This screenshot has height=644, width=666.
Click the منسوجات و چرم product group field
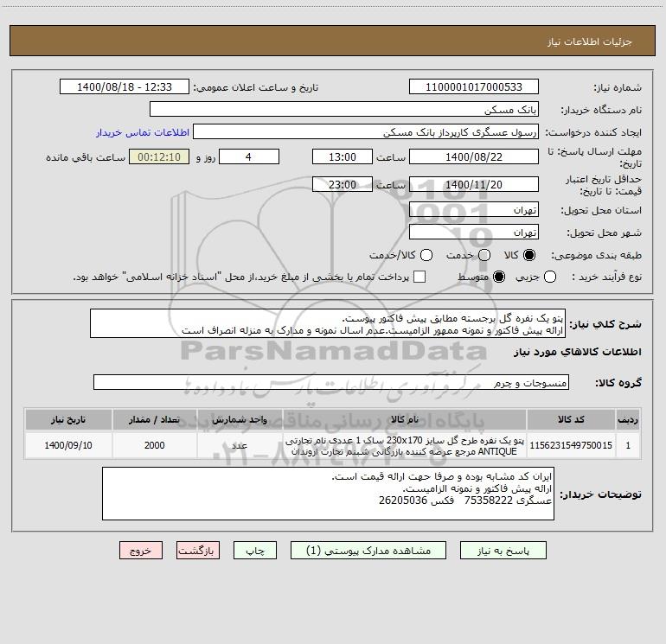point(331,382)
